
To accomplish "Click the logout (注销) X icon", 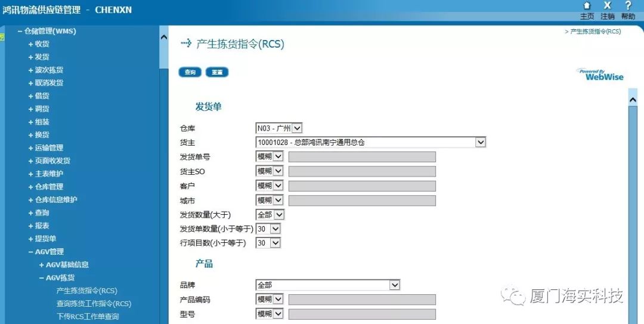I will pyautogui.click(x=607, y=6).
